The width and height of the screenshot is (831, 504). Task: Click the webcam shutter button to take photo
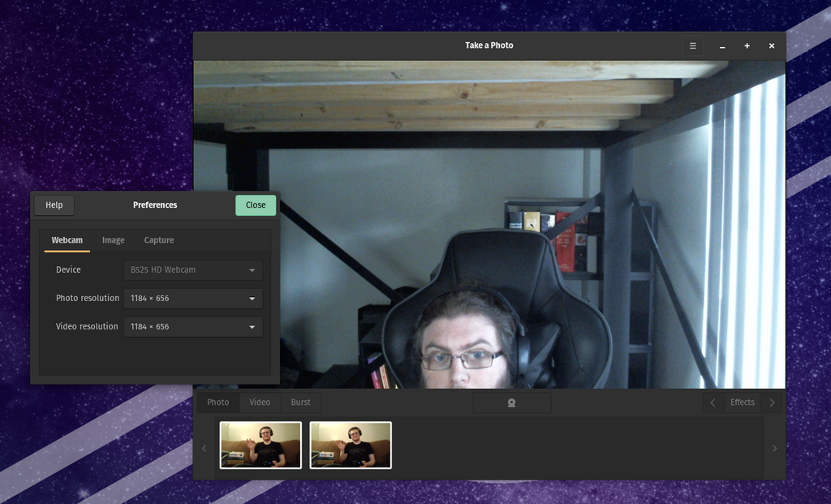point(511,403)
